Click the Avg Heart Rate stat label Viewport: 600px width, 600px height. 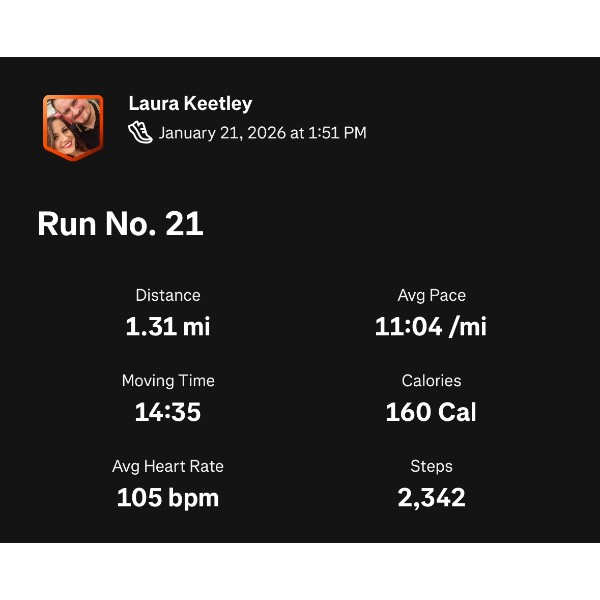pyautogui.click(x=168, y=466)
